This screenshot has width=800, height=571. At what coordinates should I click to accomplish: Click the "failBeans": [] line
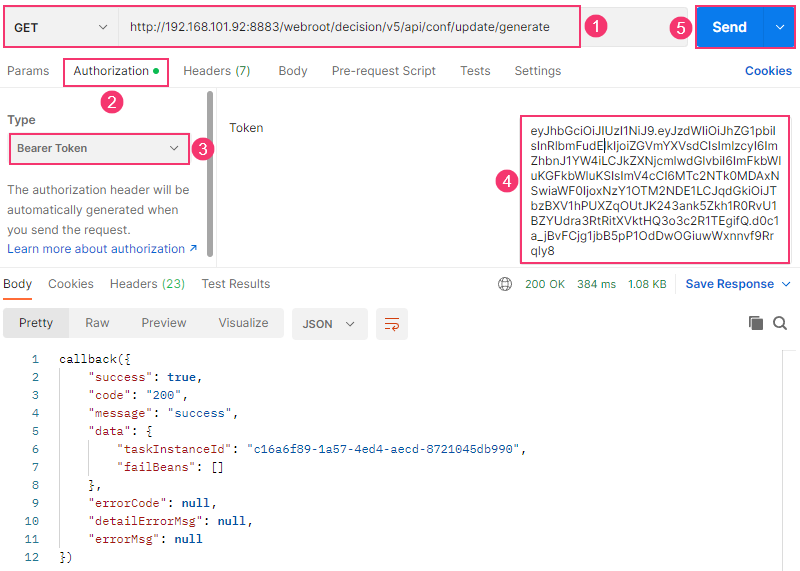(170, 467)
